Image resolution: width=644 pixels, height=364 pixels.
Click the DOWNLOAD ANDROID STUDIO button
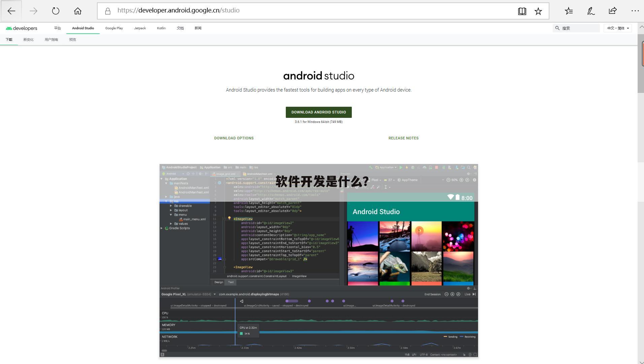[x=319, y=112]
